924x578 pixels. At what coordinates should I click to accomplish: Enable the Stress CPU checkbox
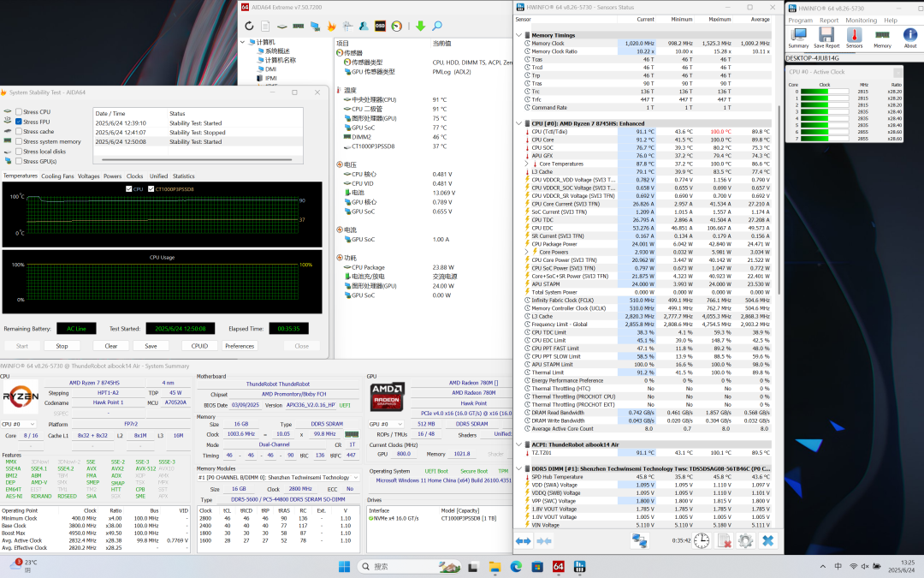click(x=19, y=111)
